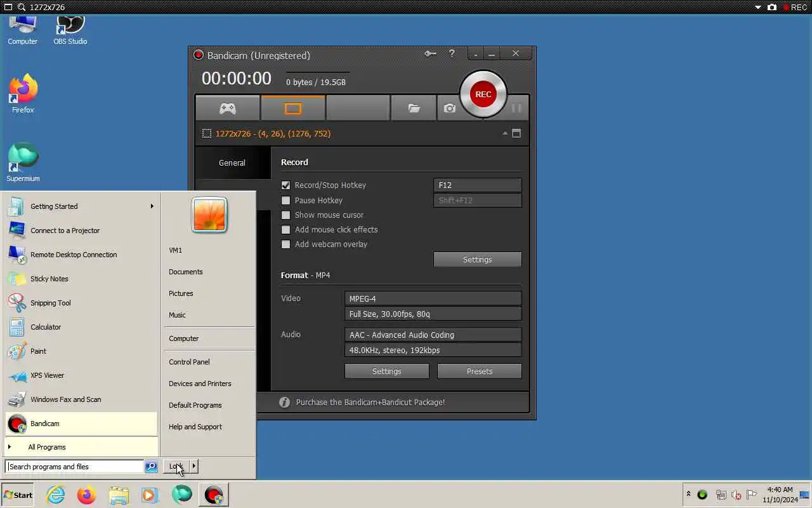The image size is (812, 508).
Task: Launch Snipping Tool
Action: pyautogui.click(x=81, y=303)
